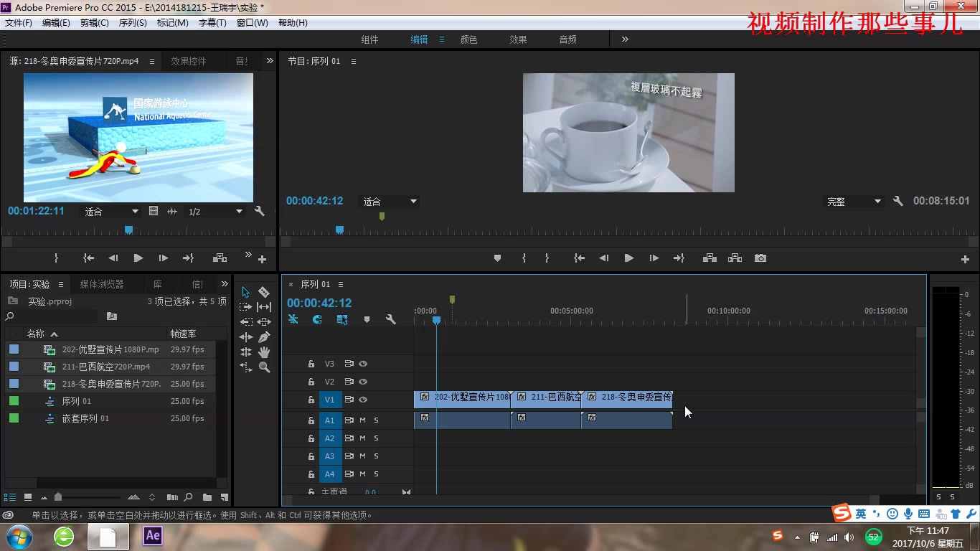Open 序列(S) menu

(133, 23)
